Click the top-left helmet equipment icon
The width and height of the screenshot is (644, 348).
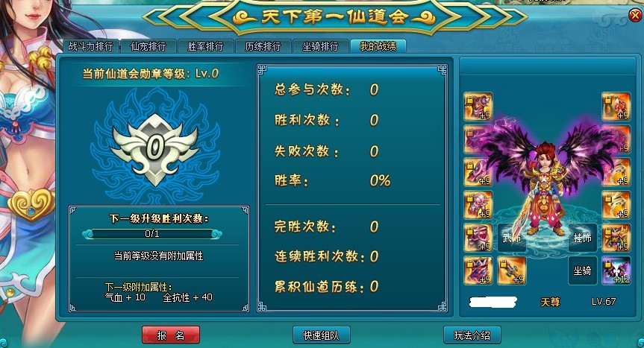pos(478,107)
